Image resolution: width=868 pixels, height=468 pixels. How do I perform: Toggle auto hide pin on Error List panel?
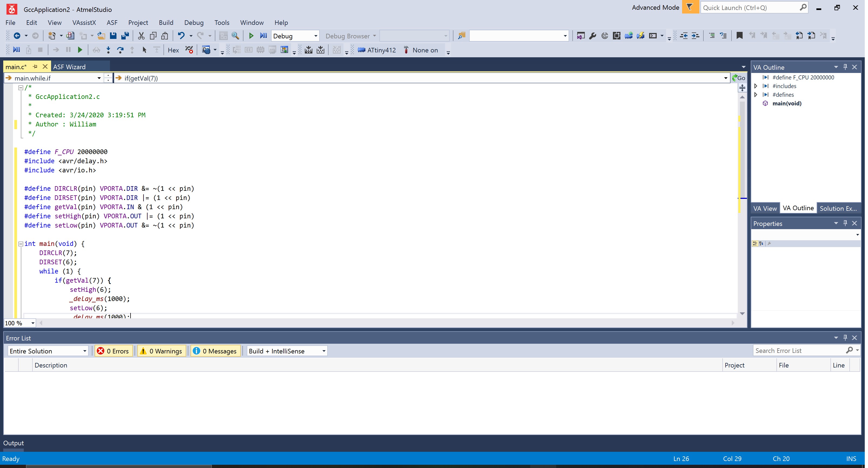[x=845, y=337]
